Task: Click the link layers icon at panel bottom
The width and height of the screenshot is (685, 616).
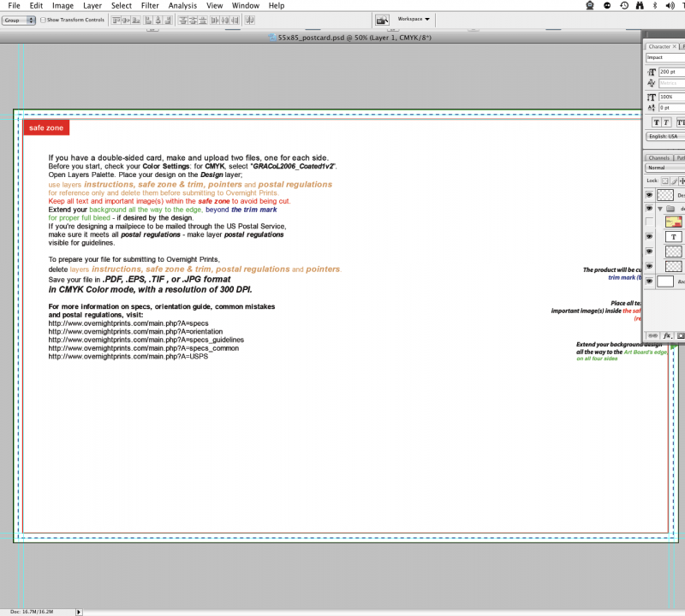Action: coord(652,335)
